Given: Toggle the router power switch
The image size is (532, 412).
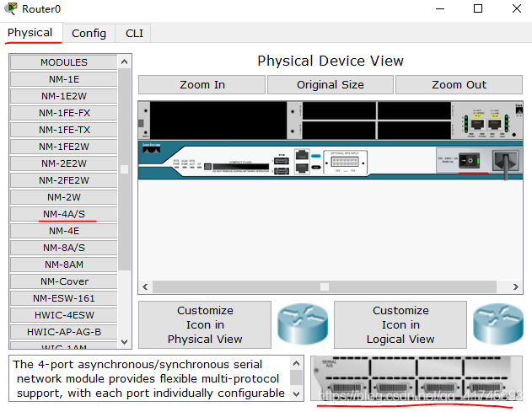Looking at the screenshot, I should [470, 160].
